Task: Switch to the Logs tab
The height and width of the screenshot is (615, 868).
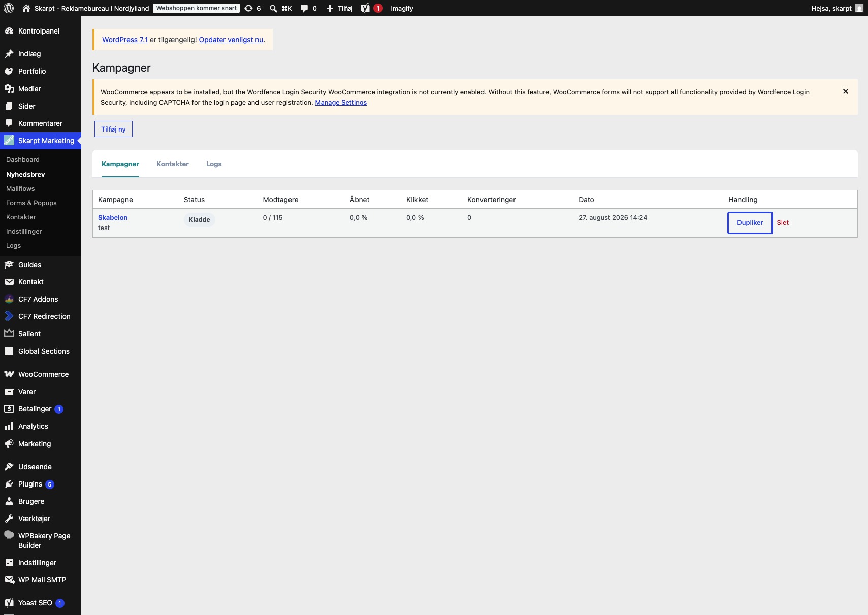Action: tap(214, 164)
